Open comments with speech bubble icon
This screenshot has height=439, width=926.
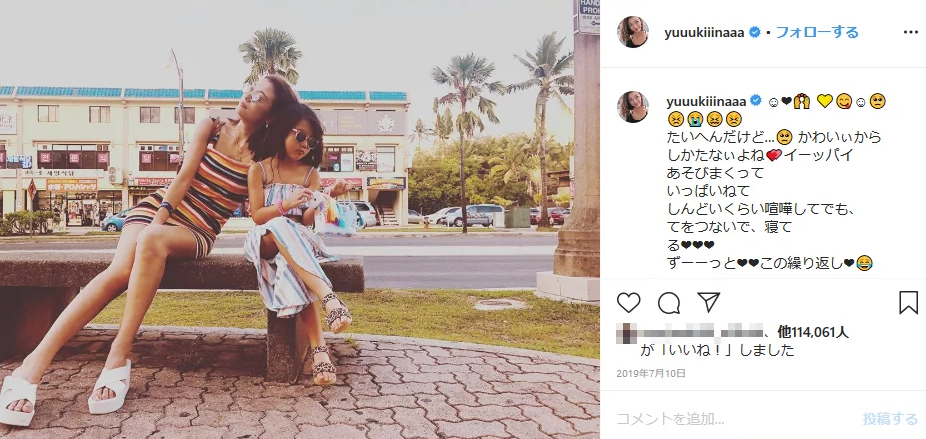pos(669,303)
